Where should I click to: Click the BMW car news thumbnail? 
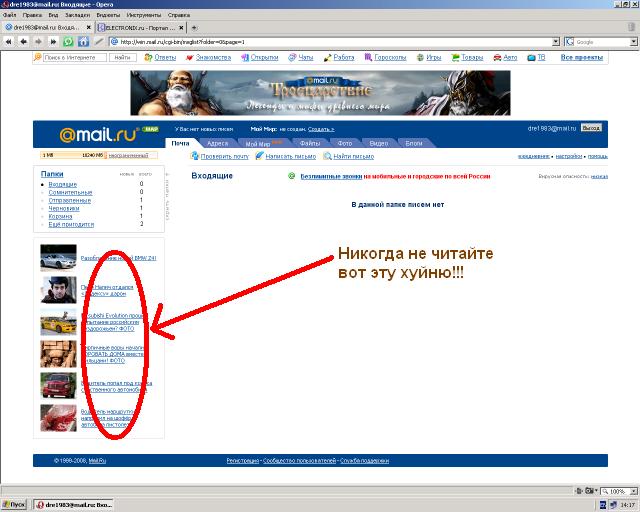point(58,258)
